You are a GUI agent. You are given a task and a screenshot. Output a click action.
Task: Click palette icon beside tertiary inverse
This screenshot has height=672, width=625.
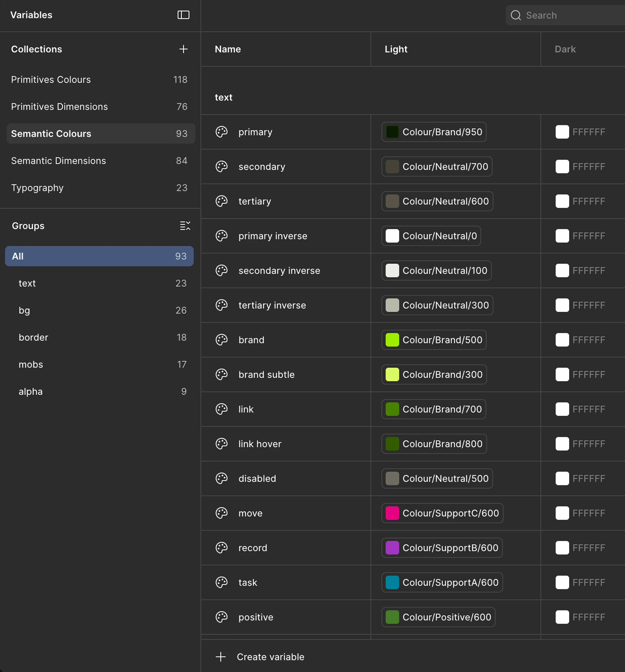[222, 305]
